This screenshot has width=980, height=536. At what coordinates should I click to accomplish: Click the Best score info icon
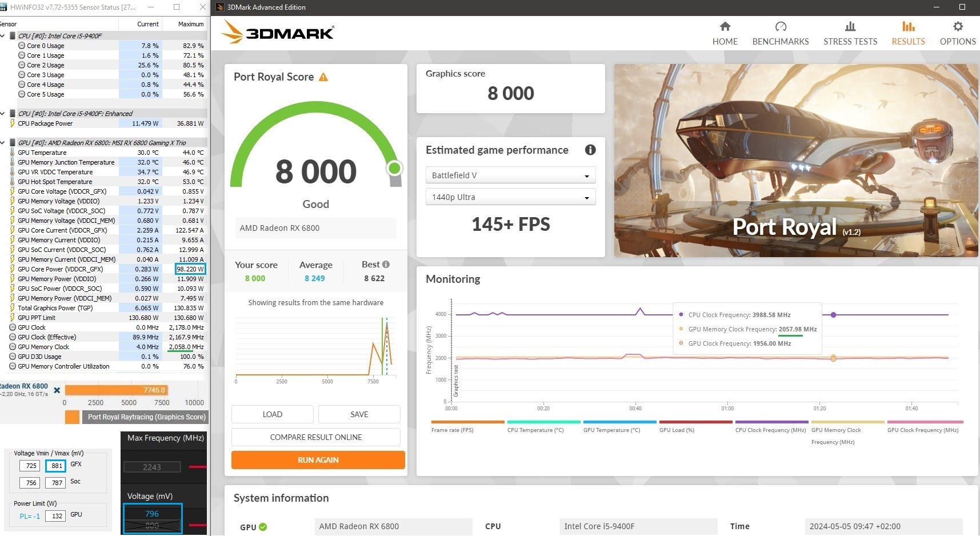[x=386, y=264]
